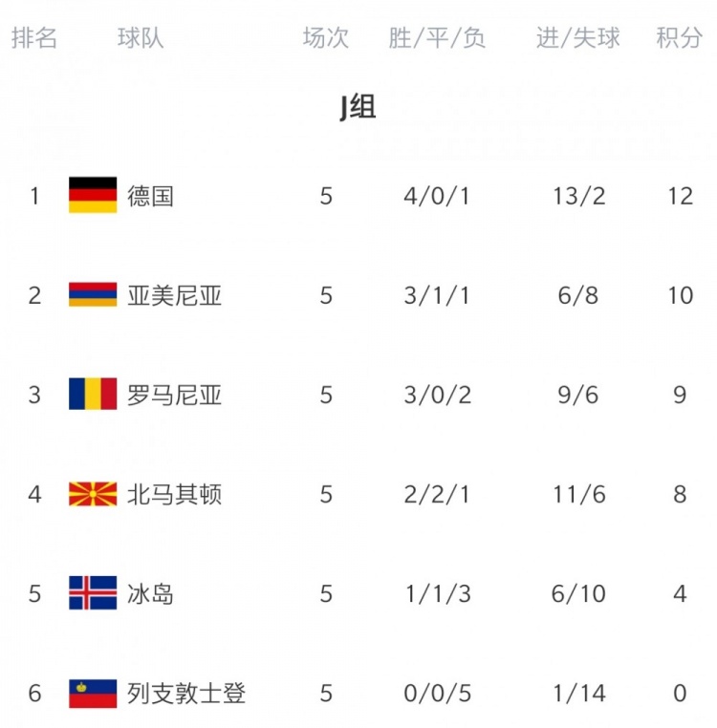
Task: Select the 北马其顿 team name
Action: [174, 495]
